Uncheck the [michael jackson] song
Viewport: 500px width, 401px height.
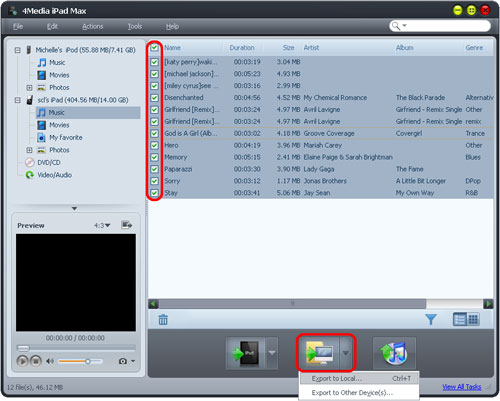coord(154,74)
